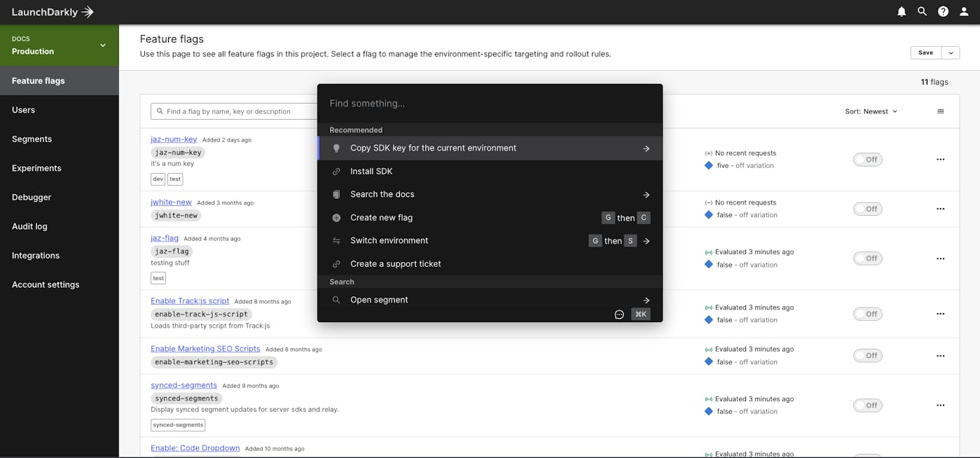Open more options for synced-segments flag
The width and height of the screenshot is (980, 458).
click(941, 405)
